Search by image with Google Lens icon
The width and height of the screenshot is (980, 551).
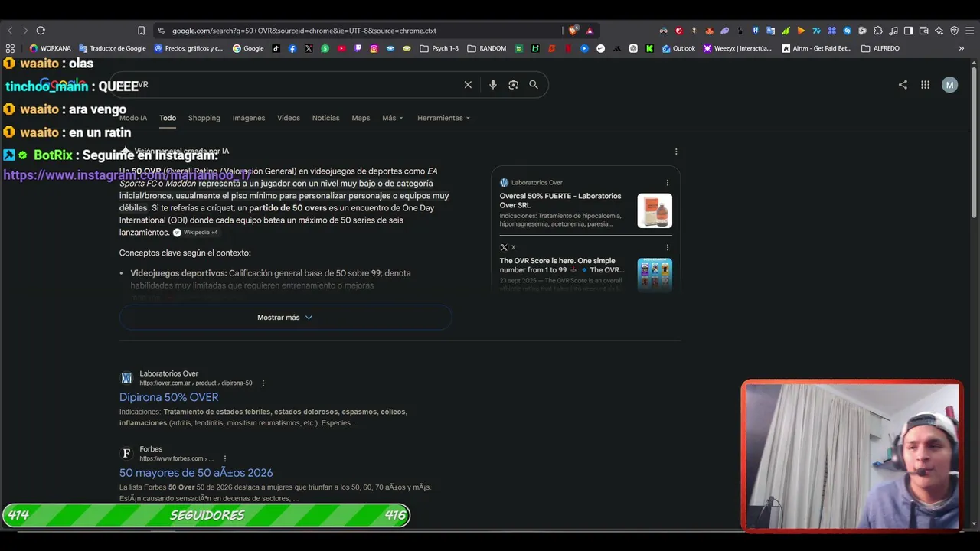coord(514,85)
